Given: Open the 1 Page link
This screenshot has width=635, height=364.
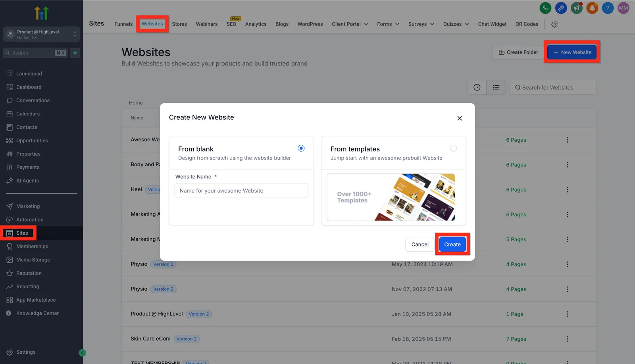Looking at the screenshot, I should [514, 314].
